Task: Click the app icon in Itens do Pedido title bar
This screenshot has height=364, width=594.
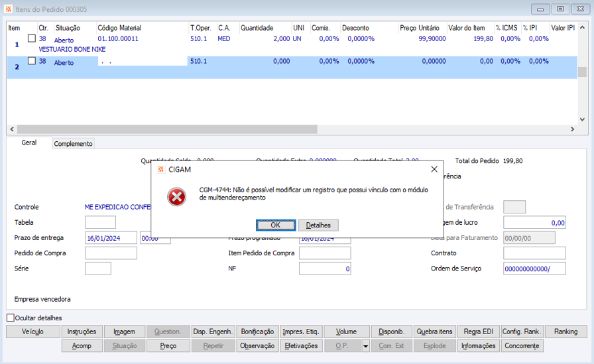Action: click(9, 9)
